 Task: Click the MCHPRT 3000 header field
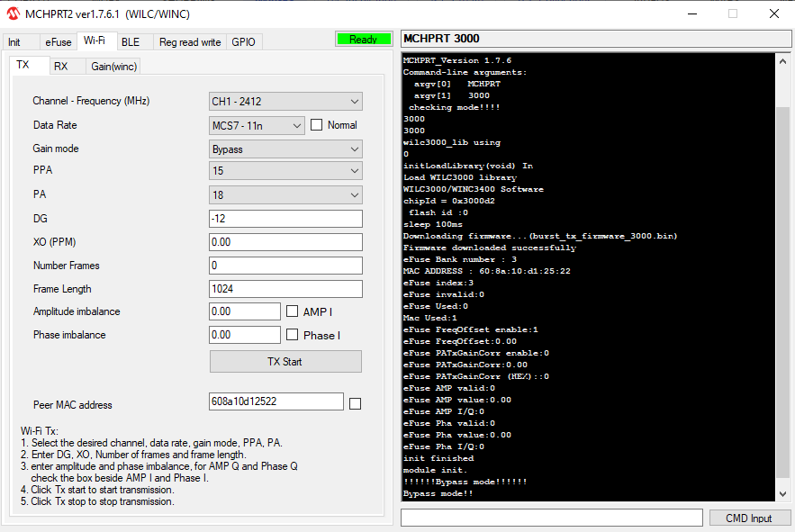pyautogui.click(x=596, y=39)
